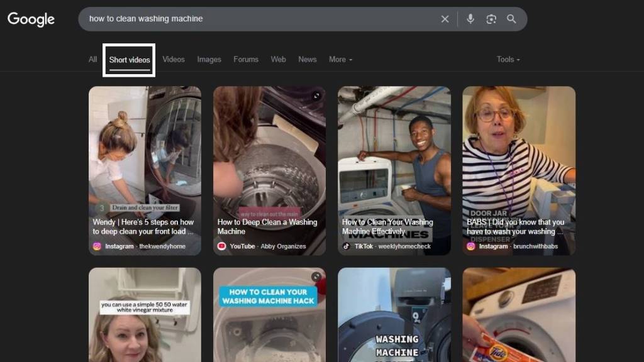Click the Instagram icon on thekwendyhome video
644x362 pixels.
tap(97, 246)
